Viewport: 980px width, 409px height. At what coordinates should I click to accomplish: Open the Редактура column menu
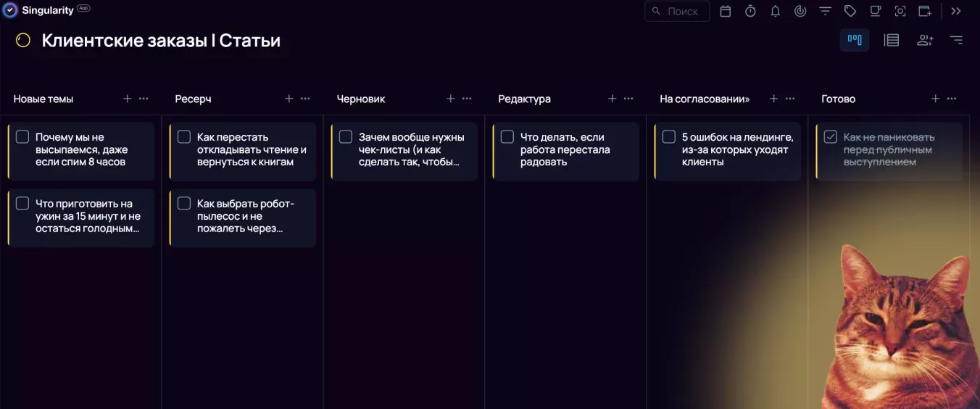628,99
